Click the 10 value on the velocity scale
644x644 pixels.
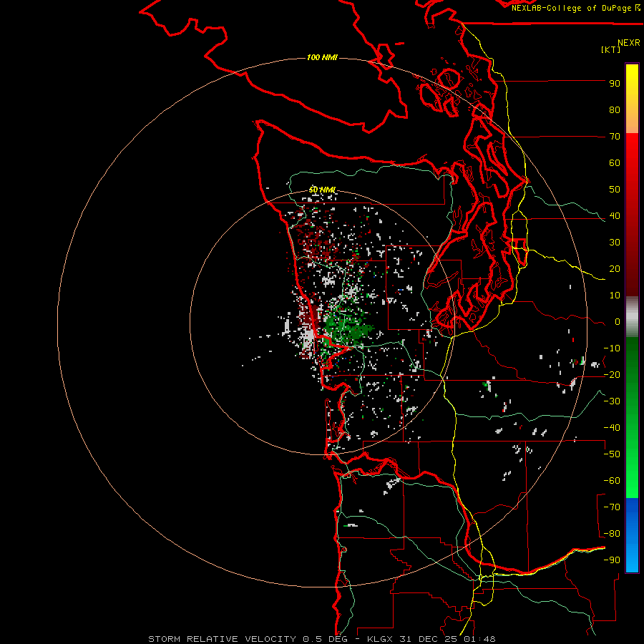615,296
